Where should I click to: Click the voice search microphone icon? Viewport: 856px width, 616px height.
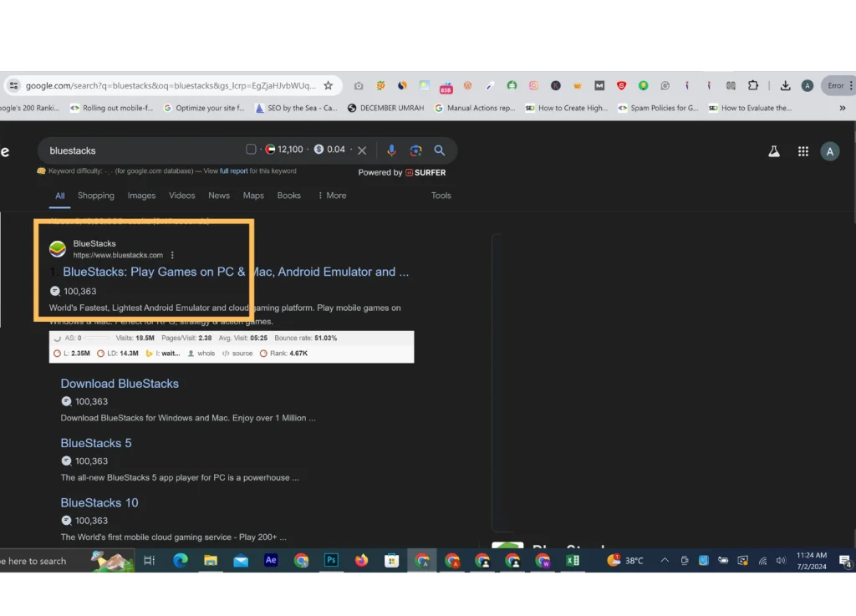(x=392, y=150)
